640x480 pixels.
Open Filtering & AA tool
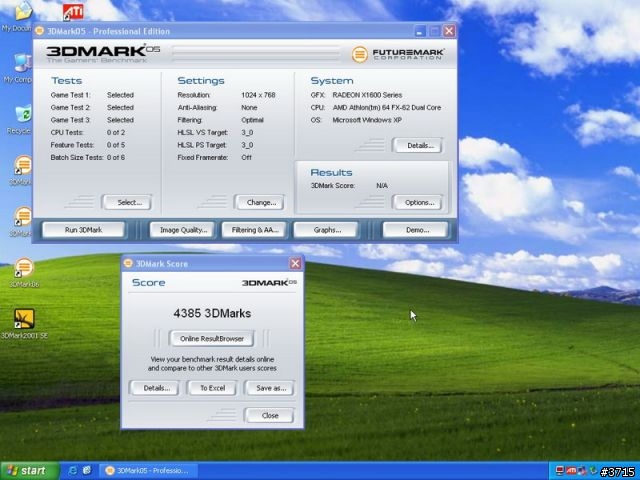[x=255, y=230]
